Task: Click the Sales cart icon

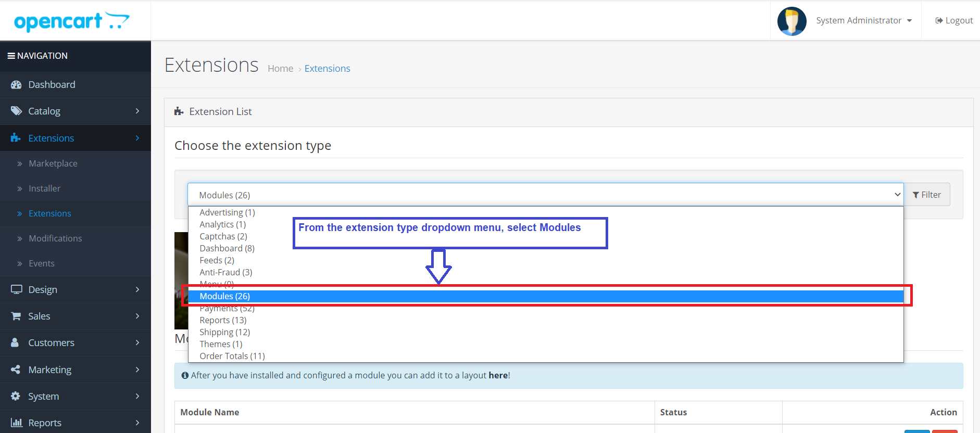Action: coord(16,316)
